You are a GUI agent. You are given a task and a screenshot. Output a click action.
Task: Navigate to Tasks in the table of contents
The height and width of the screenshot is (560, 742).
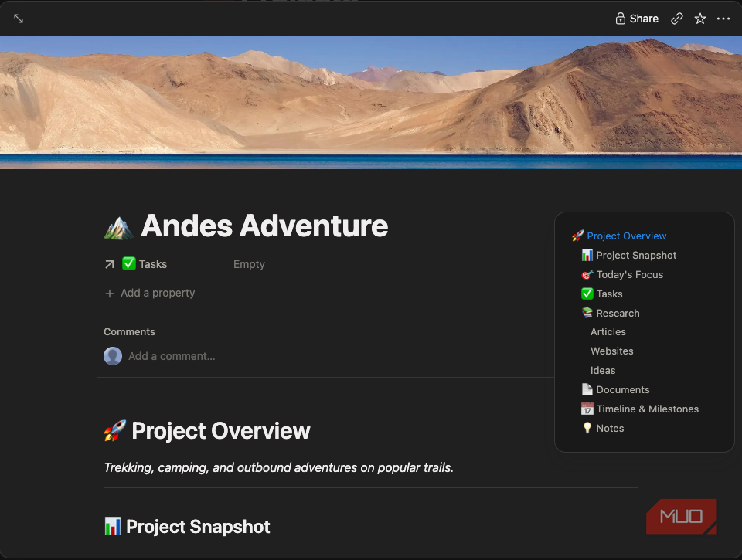pyautogui.click(x=602, y=294)
